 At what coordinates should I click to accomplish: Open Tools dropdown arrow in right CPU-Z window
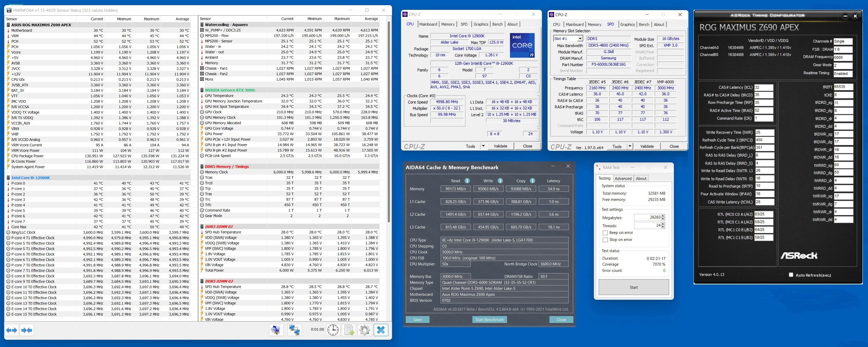tap(629, 146)
